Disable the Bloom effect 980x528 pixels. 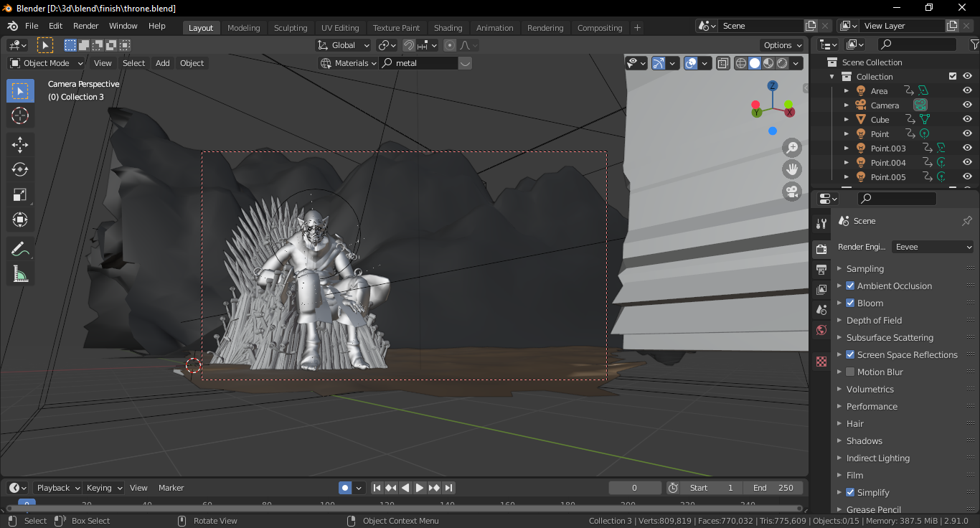pyautogui.click(x=850, y=303)
